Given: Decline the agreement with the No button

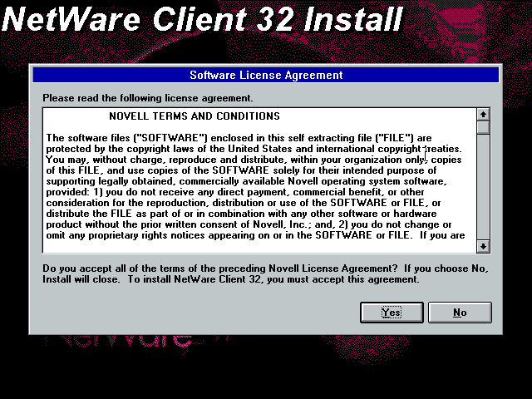Looking at the screenshot, I should tap(460, 313).
